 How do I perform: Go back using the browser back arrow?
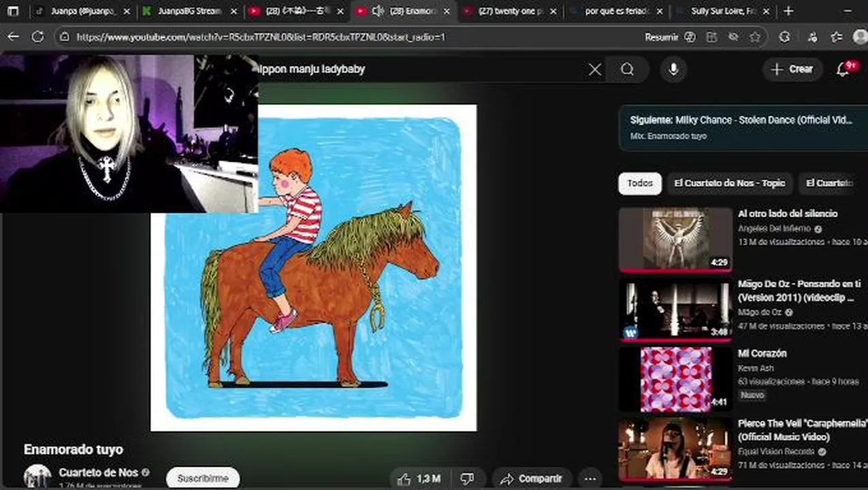[13, 37]
